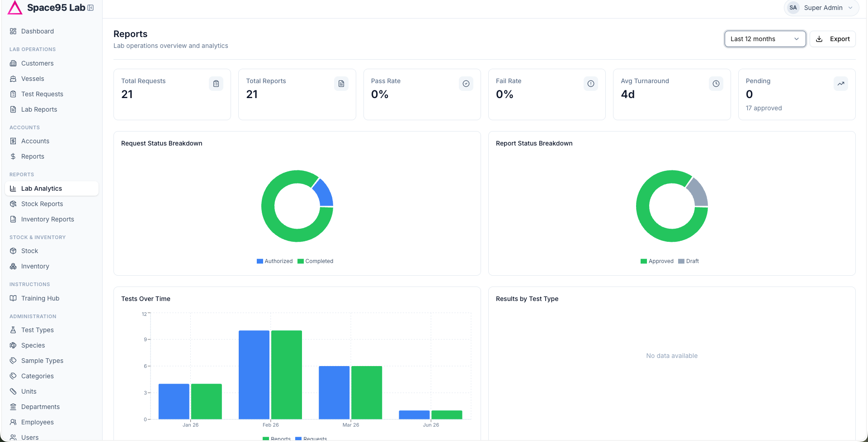Click the Training Hub book icon
The width and height of the screenshot is (868, 442).
[x=13, y=298]
